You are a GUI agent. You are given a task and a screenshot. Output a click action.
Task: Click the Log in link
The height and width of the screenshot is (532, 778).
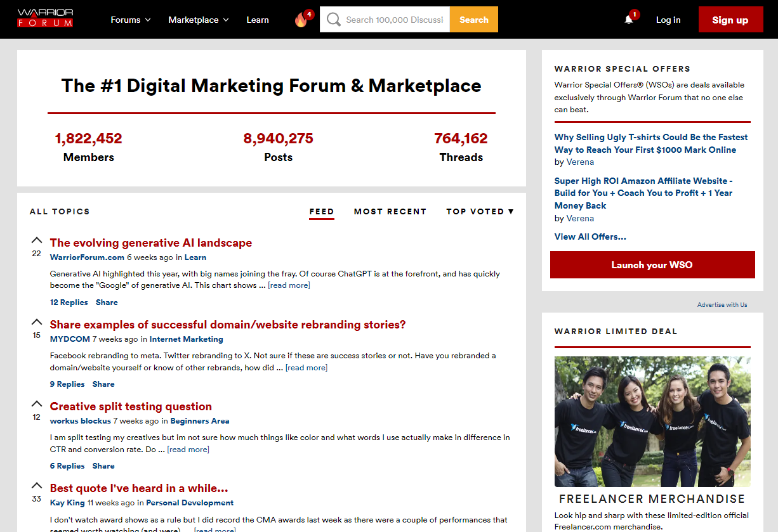tap(668, 20)
